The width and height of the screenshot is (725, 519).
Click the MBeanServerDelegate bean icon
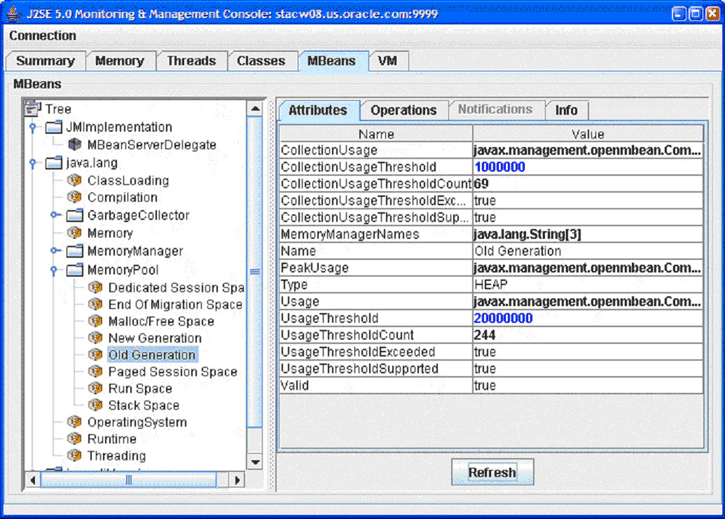click(74, 145)
